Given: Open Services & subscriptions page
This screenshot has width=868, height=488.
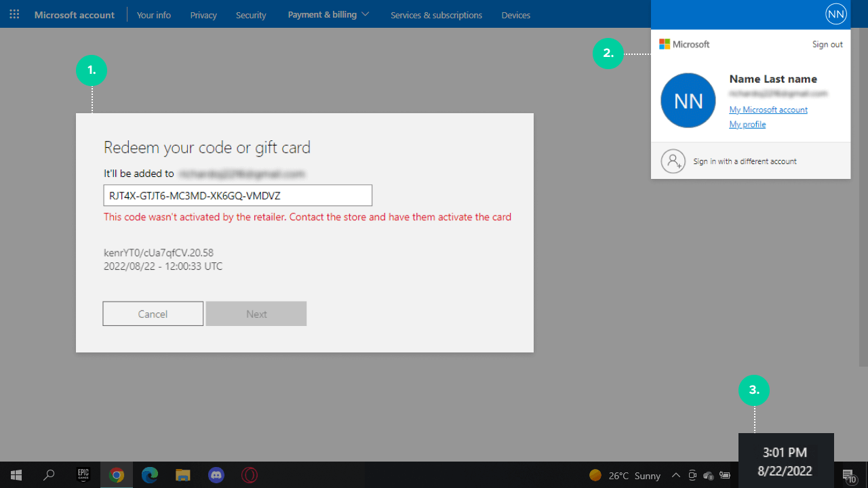Looking at the screenshot, I should pyautogui.click(x=436, y=15).
